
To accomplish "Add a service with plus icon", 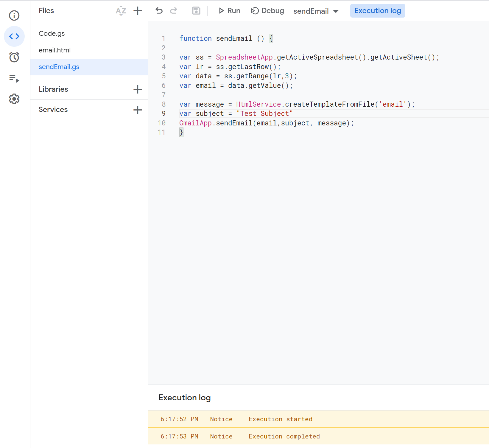I will click(x=138, y=110).
